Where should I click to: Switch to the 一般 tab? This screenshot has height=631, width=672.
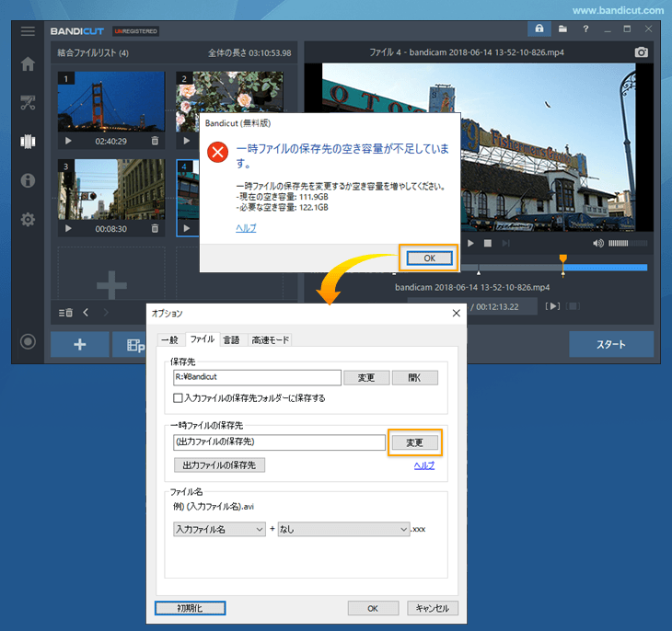[169, 340]
